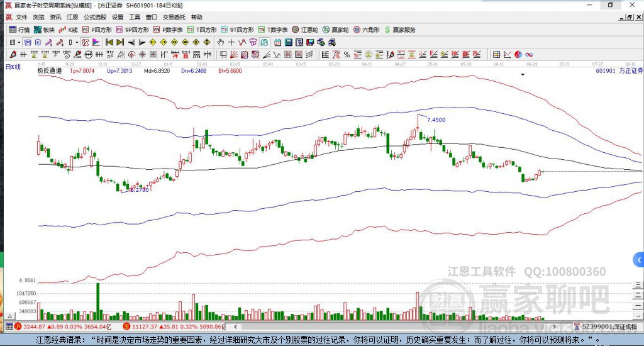This screenshot has height=346, width=644.
Task: Click the last yellow diamond icon
Action: point(207,42)
